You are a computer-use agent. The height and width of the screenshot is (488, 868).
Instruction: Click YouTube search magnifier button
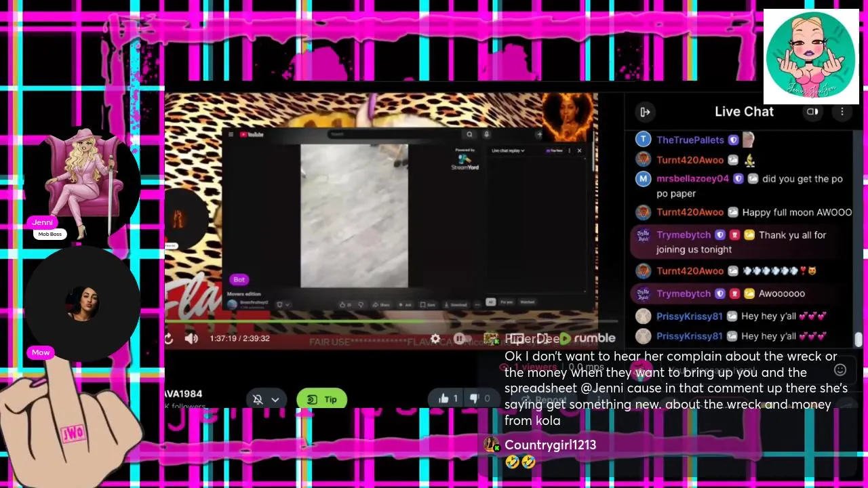coord(469,134)
